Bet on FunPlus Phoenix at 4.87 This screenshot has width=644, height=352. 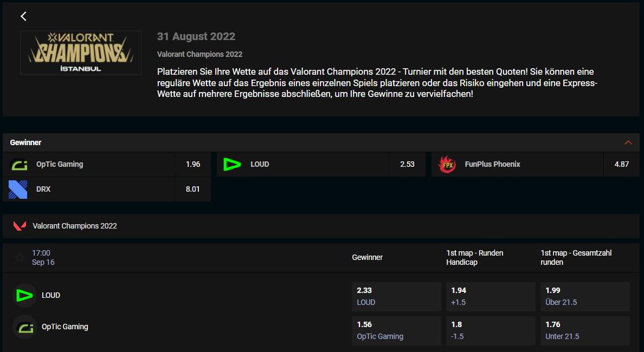click(x=621, y=165)
